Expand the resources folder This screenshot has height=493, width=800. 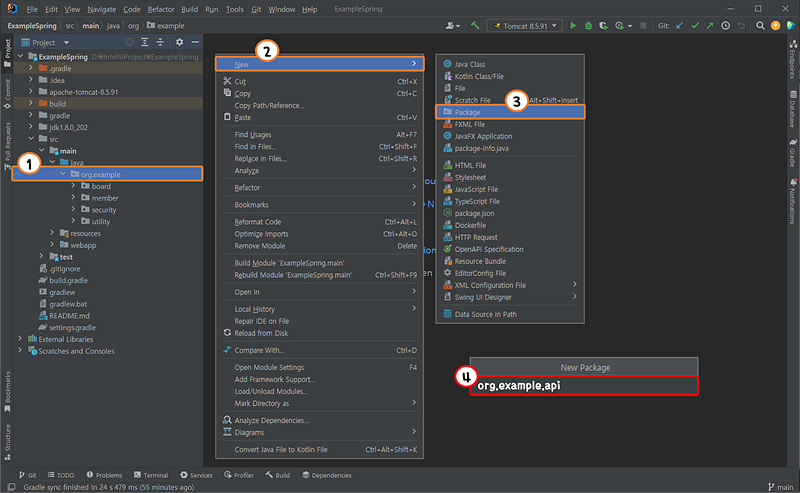coord(52,233)
